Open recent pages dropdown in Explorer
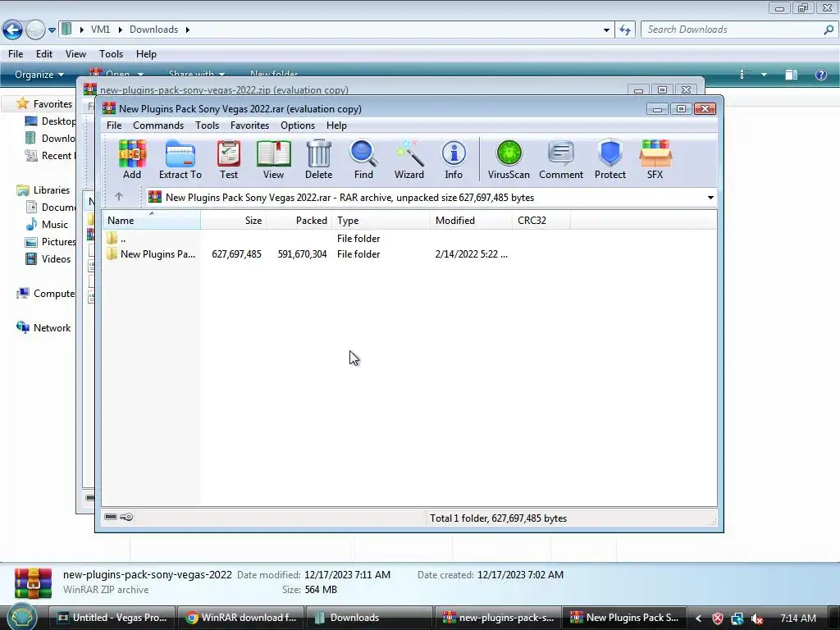840x630 pixels. pyautogui.click(x=52, y=30)
